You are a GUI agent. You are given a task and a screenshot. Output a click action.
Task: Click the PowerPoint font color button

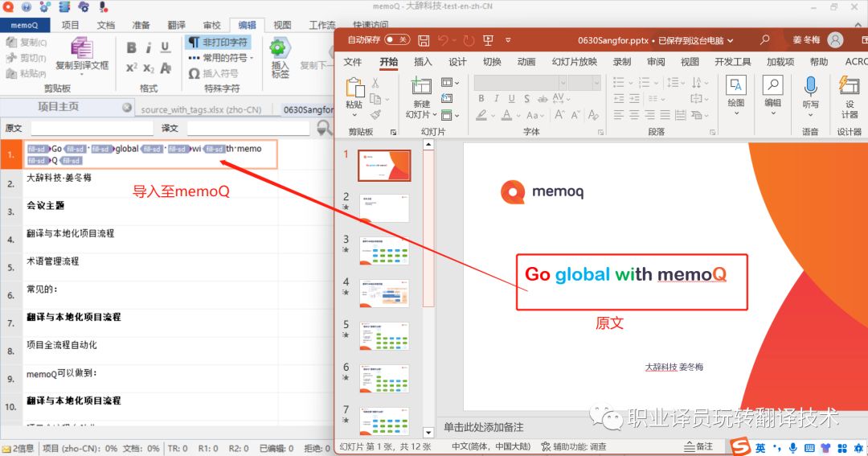[507, 116]
